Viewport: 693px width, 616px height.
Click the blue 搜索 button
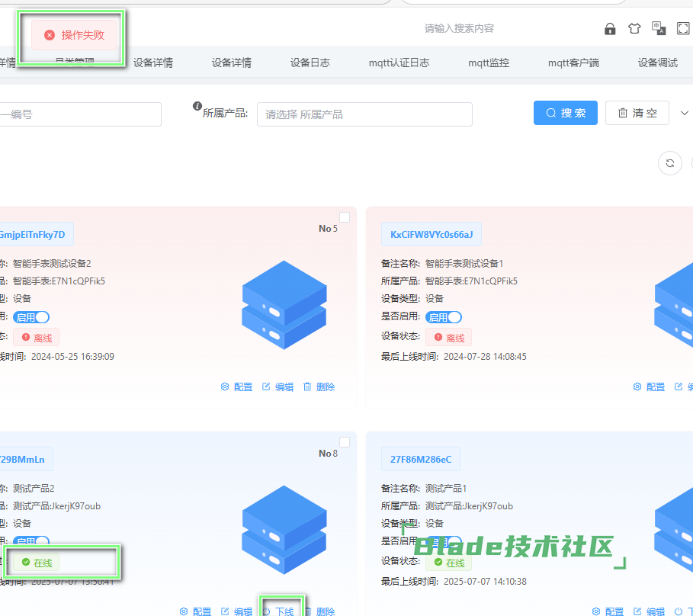(565, 113)
